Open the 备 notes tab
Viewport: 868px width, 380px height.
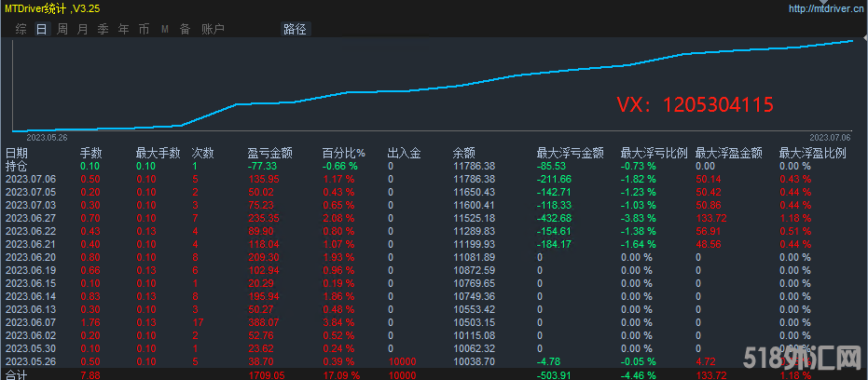click(x=185, y=29)
